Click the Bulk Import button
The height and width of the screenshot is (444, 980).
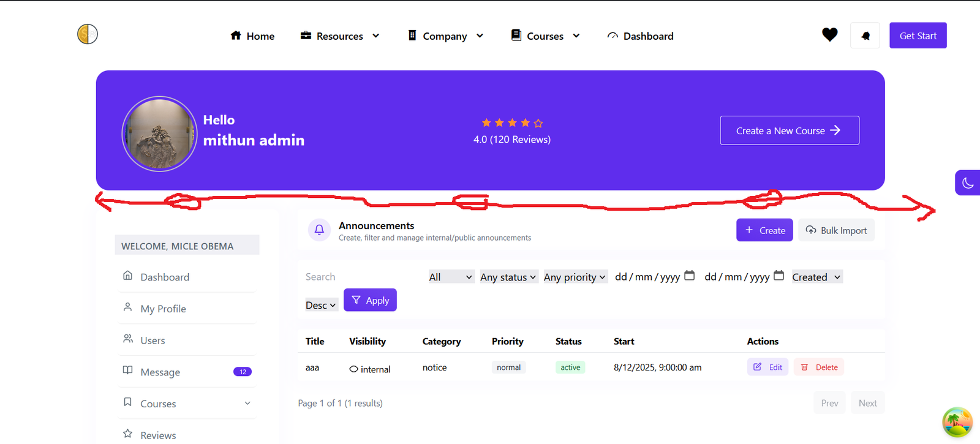pyautogui.click(x=836, y=230)
